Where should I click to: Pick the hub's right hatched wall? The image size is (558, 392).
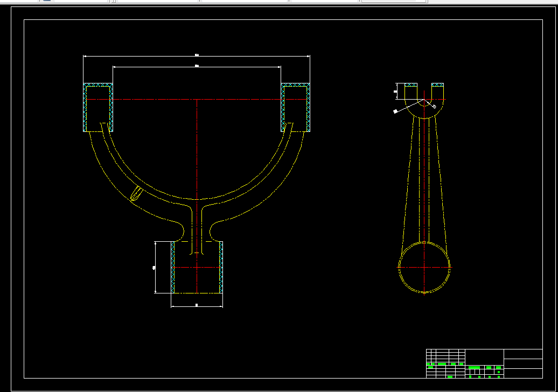pos(221,268)
